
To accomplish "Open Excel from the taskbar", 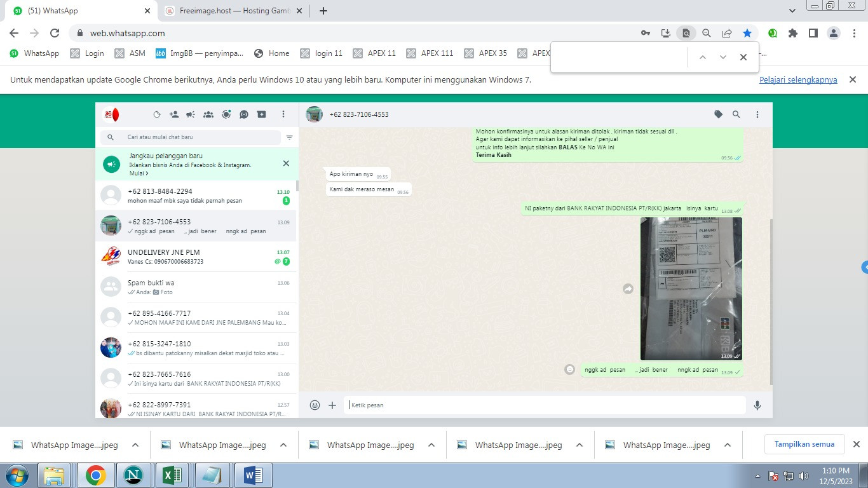I will (173, 475).
